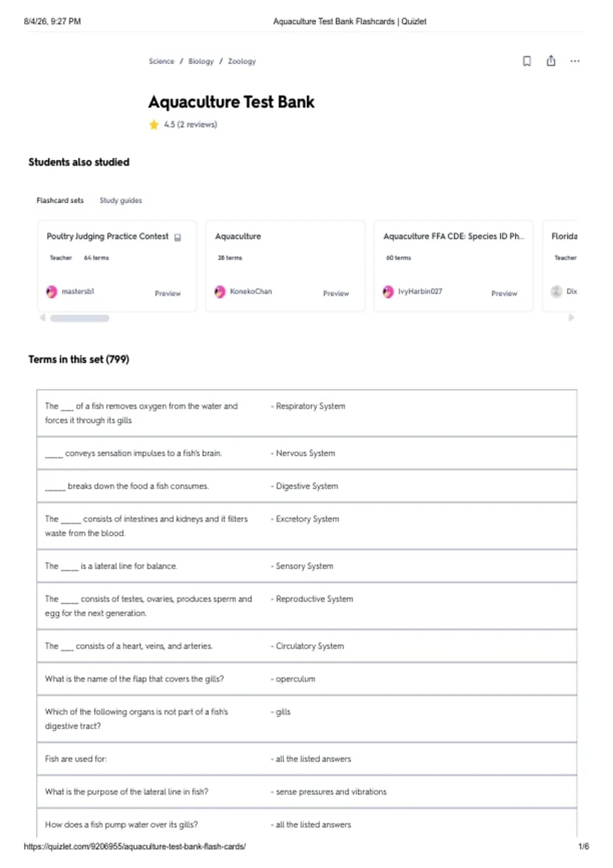Open the three-dots more options menu
The height and width of the screenshot is (868, 613).
(x=575, y=61)
